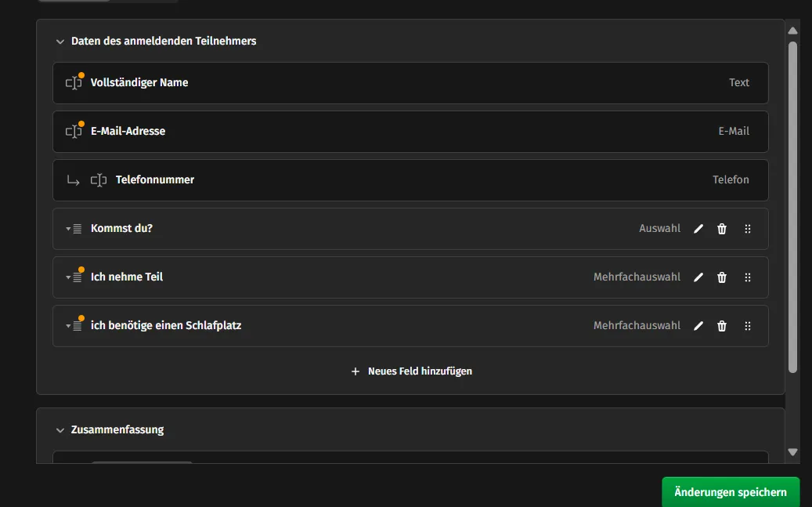812x507 pixels.
Task: Delete the 'Kommst du?' field
Action: (x=722, y=229)
